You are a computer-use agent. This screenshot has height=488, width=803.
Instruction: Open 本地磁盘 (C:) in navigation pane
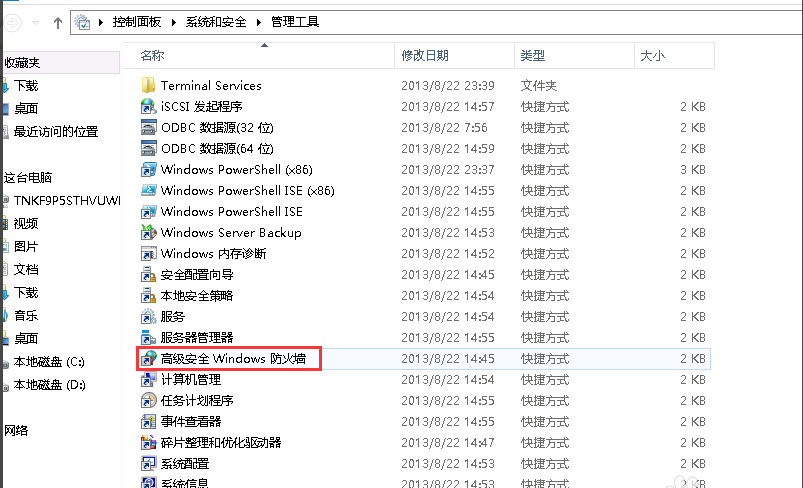[49, 362]
